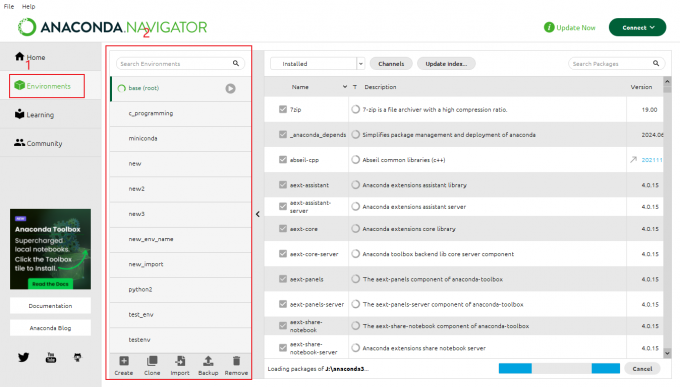Screen dimensions: 680x387
Task: Select the python2 environment
Action: 180,289
